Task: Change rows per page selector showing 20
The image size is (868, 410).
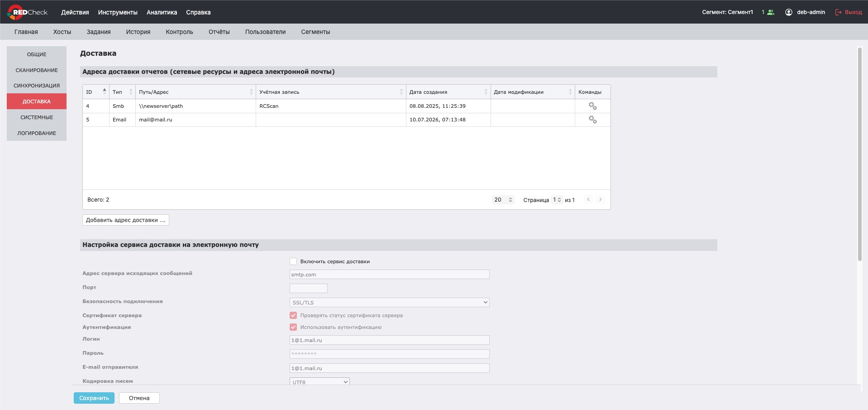Action: click(503, 200)
